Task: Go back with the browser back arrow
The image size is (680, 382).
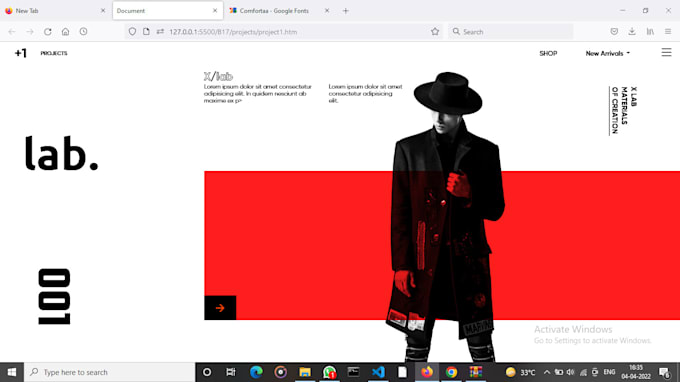Action: pos(12,32)
